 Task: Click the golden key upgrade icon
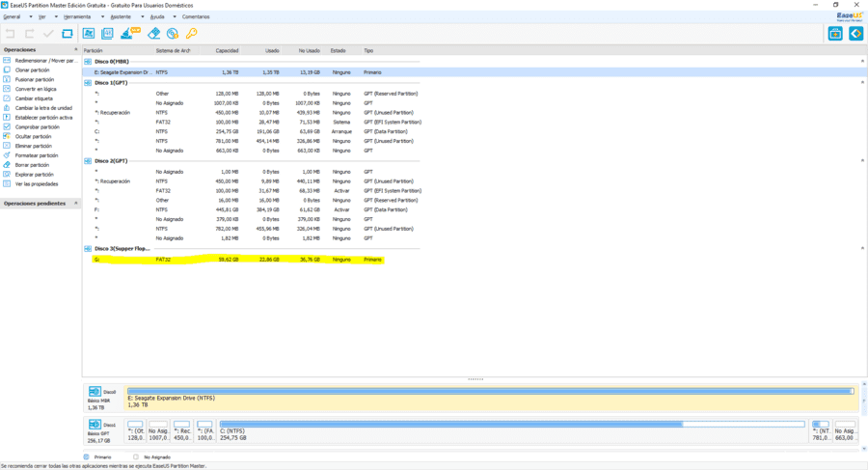(192, 33)
